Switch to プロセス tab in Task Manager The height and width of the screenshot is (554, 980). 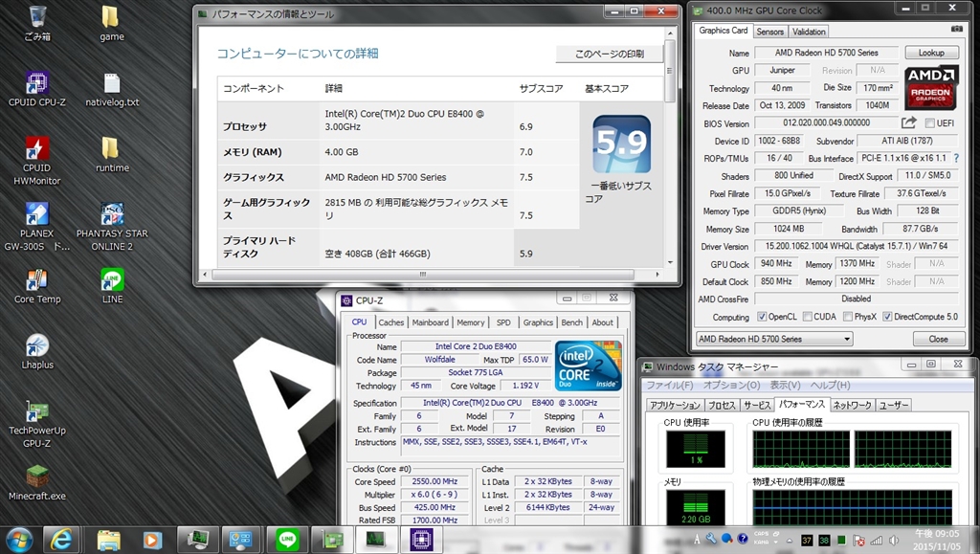(x=722, y=406)
